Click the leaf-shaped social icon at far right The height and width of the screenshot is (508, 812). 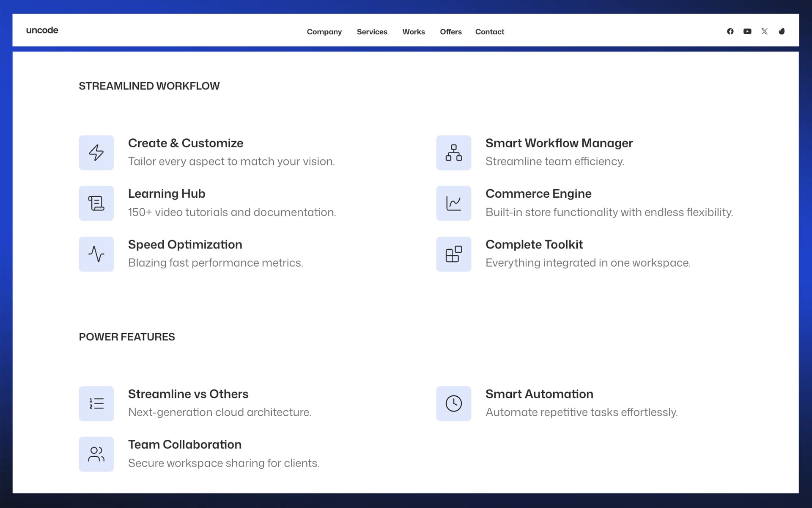[782, 31]
